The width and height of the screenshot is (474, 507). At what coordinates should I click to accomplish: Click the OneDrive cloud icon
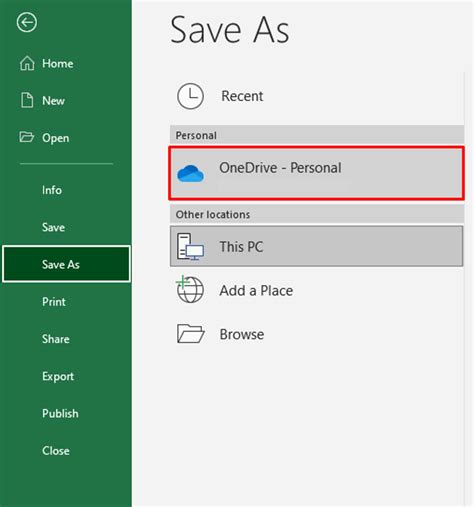tap(190, 174)
